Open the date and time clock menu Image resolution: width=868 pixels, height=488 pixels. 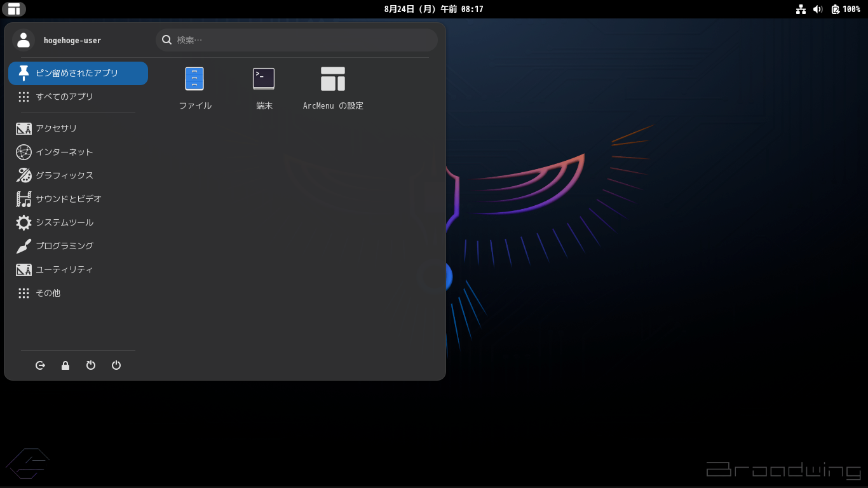(x=433, y=9)
